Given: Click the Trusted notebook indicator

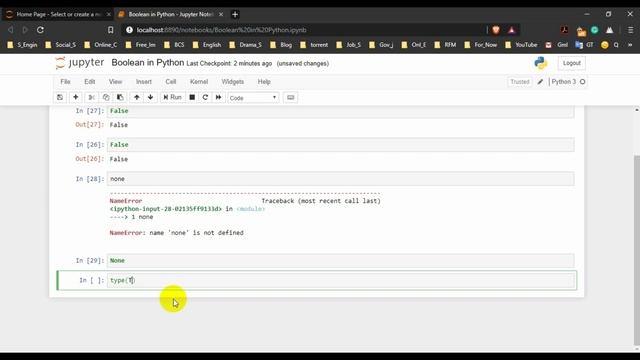Looking at the screenshot, I should 520,82.
